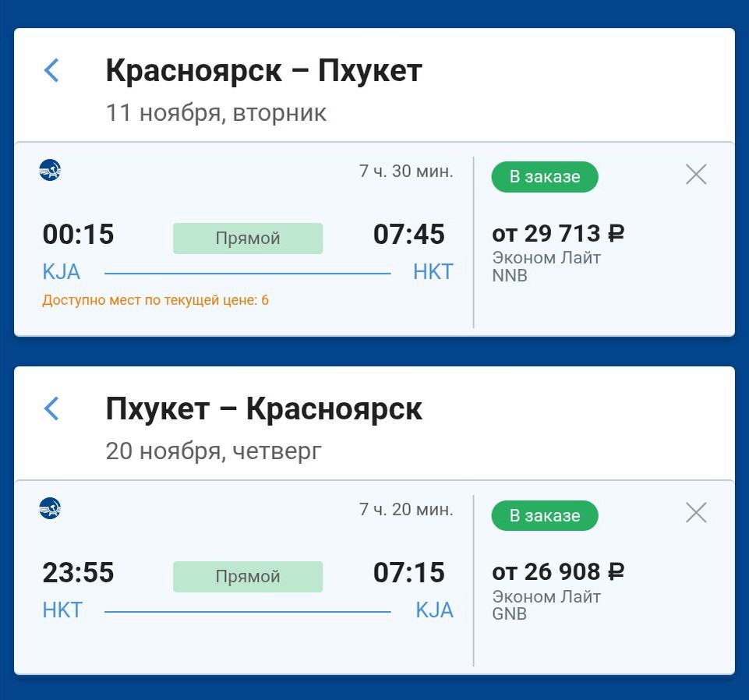Click HKT departure code on return flight
Screen dimensions: 749x700
coord(62,610)
